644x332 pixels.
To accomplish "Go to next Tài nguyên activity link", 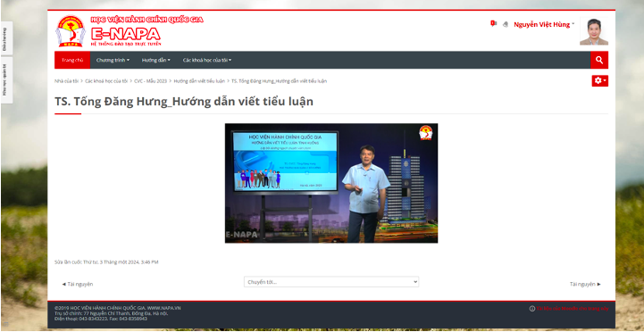I will click(585, 284).
